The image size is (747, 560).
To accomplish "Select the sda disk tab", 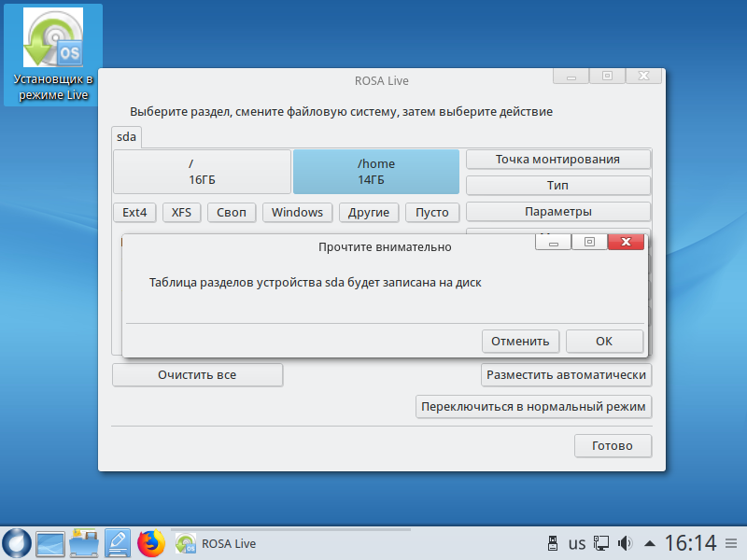I will click(x=126, y=136).
